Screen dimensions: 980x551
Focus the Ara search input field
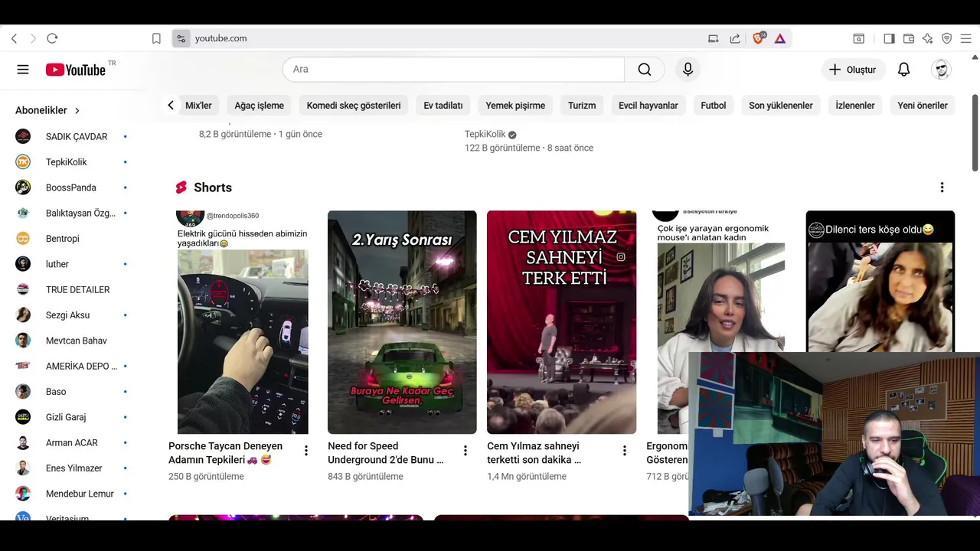(453, 70)
